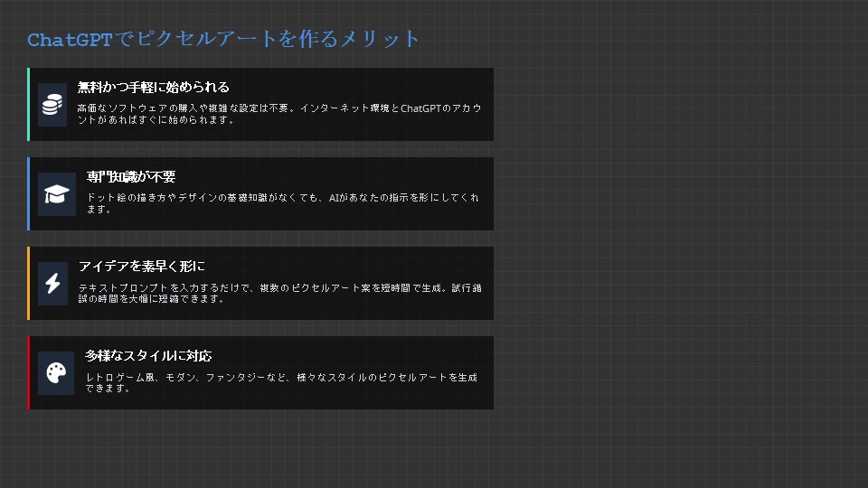Click the heading 'アイデアを素早く形に'
Screen dimensions: 868x488
(x=142, y=266)
